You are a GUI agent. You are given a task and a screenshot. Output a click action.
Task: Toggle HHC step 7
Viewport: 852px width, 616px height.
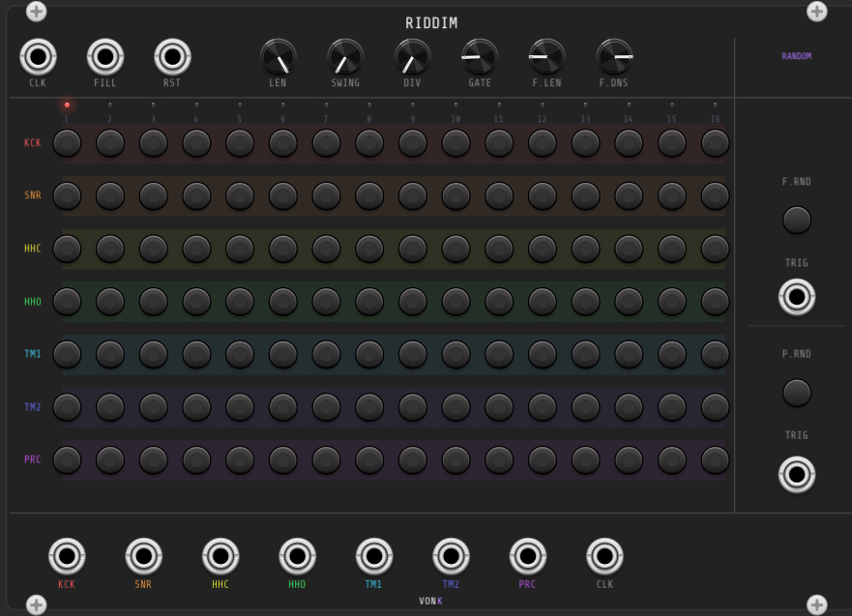326,249
